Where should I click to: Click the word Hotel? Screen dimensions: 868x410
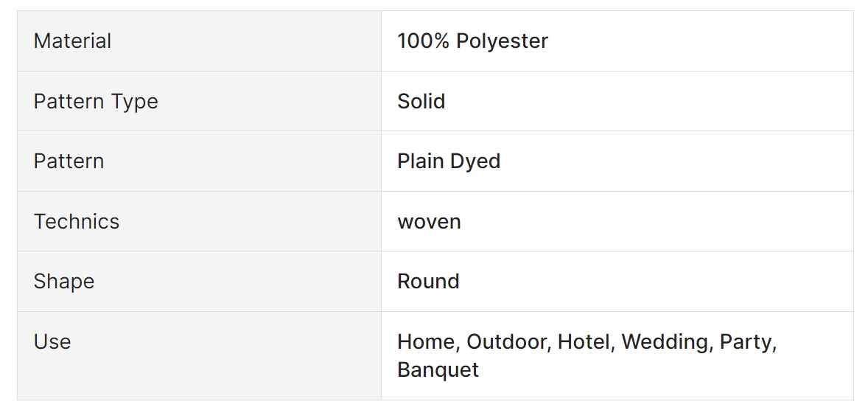coord(586,342)
